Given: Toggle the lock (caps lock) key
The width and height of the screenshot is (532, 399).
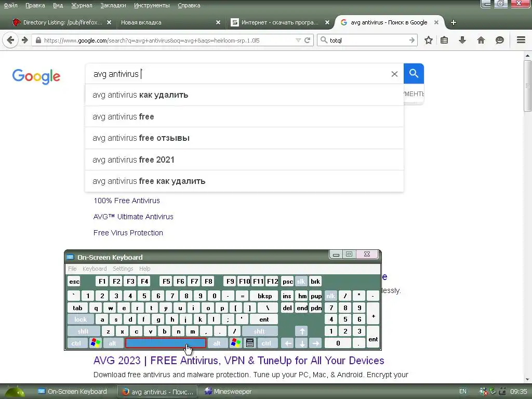Looking at the screenshot, I should point(81,320).
